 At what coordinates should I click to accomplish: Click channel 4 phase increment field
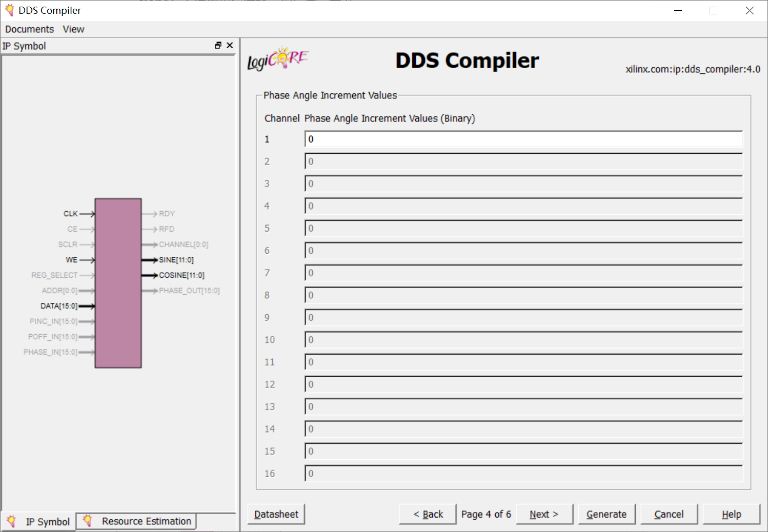[523, 206]
